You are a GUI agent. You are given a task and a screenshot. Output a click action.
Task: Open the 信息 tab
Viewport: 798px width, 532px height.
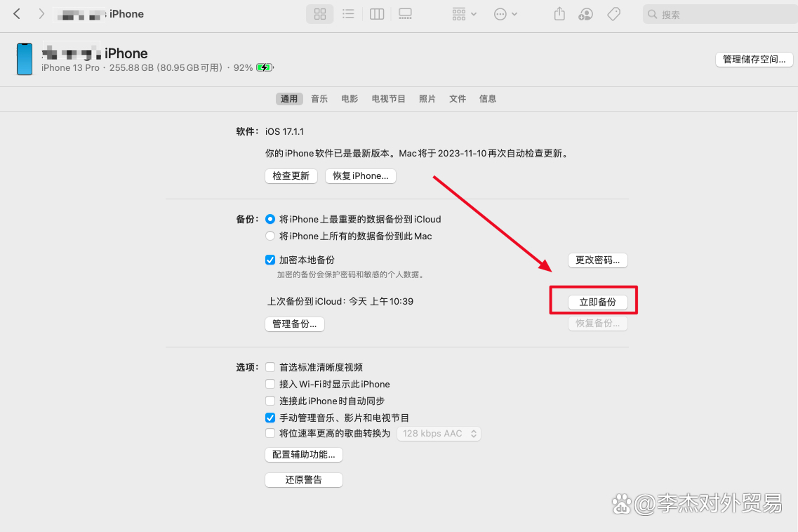(x=488, y=99)
